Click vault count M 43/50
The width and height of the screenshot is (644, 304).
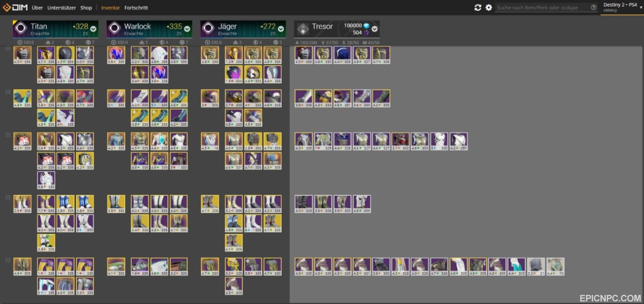point(371,42)
